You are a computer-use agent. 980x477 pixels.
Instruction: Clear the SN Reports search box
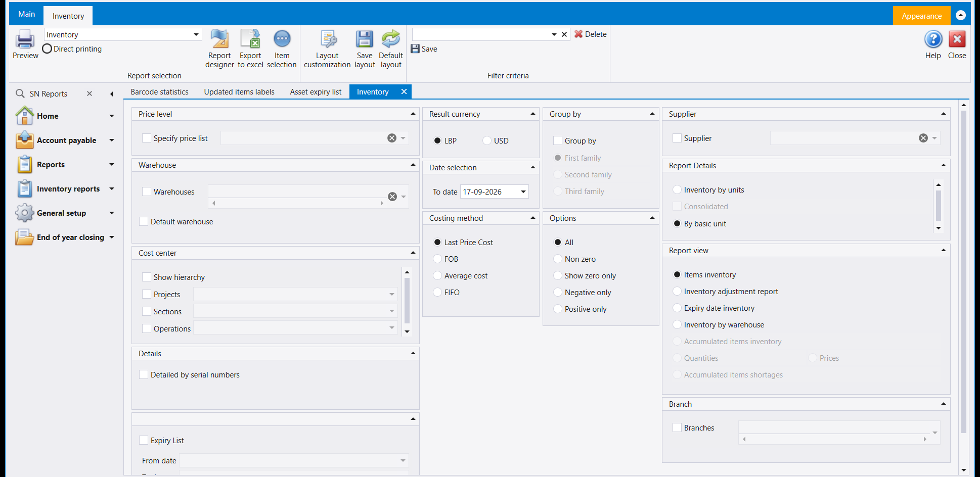pos(90,93)
